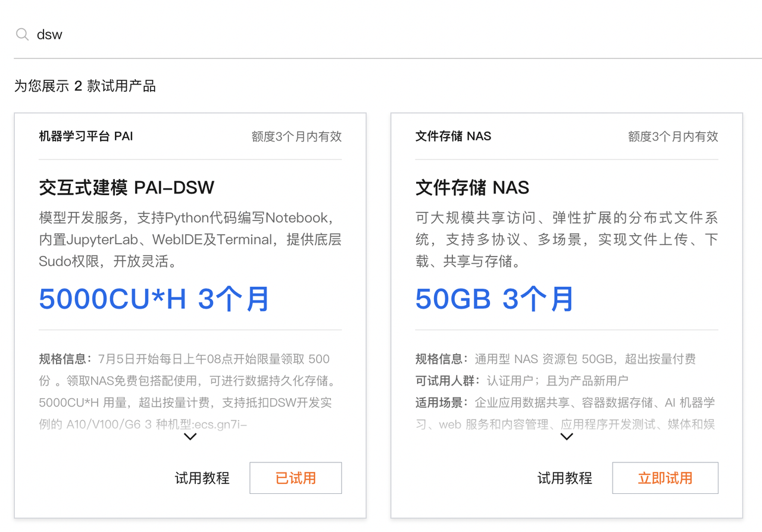Click the 已试用 button
This screenshot has width=762, height=532.
click(x=295, y=478)
